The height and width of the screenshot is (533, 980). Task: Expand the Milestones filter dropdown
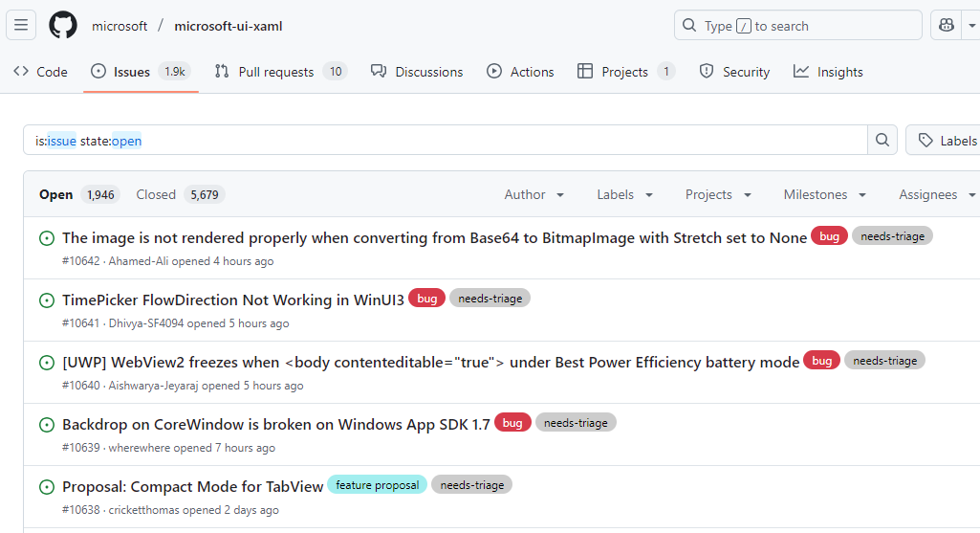(x=825, y=194)
